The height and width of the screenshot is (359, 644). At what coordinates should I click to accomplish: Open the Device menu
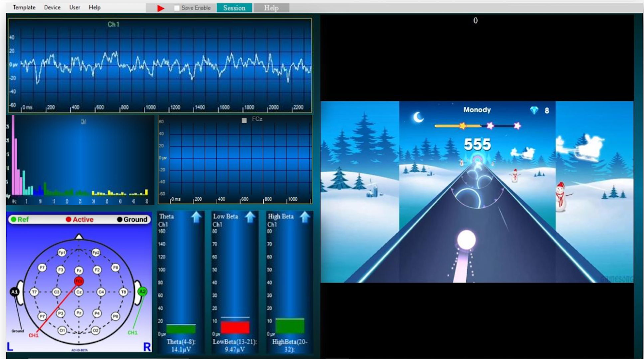coord(52,7)
